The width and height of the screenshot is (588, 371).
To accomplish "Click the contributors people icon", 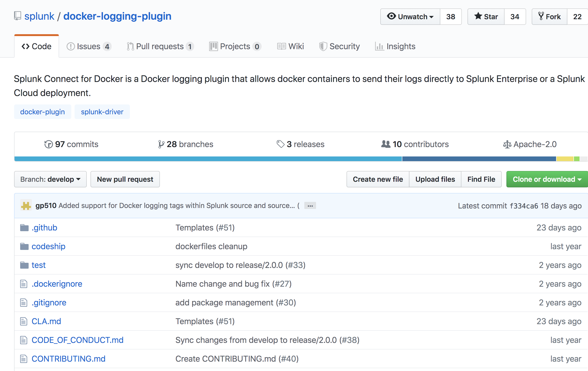I will point(386,144).
